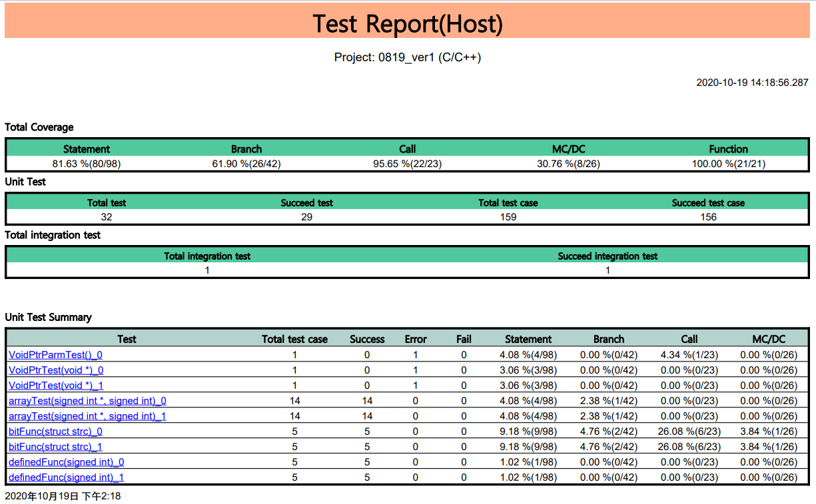Select call coverage value "95.65 %(22/23)"
The image size is (816, 504).
[408, 164]
